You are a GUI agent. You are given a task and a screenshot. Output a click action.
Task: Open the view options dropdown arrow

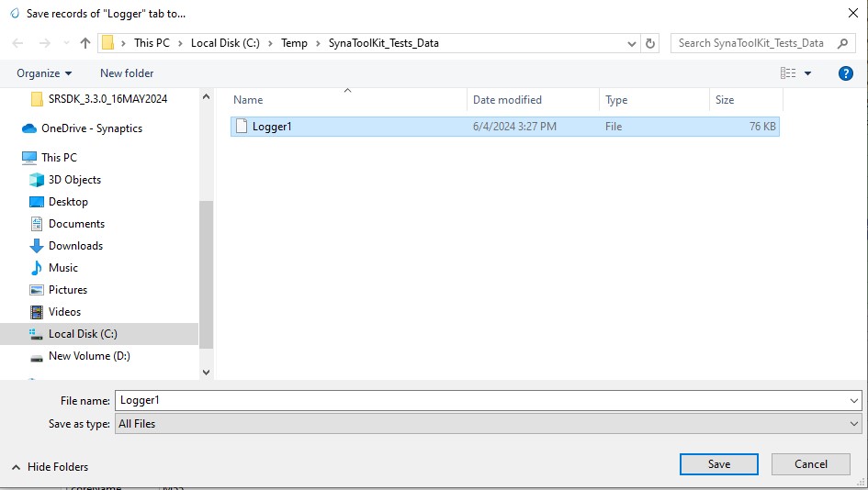808,73
